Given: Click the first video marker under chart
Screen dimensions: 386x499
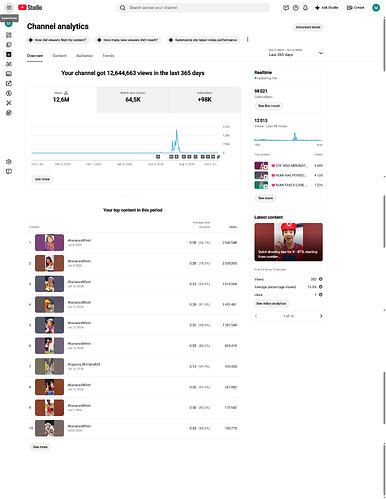Looking at the screenshot, I should [158, 157].
